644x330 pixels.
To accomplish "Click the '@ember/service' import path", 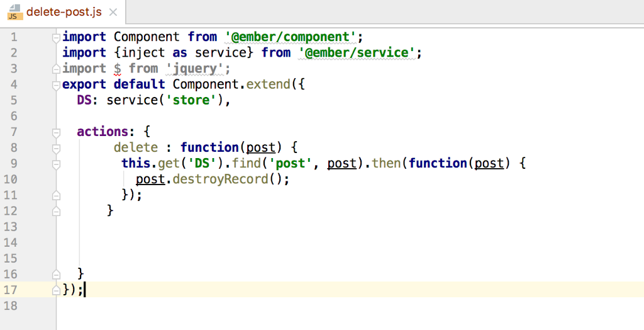I will (357, 53).
